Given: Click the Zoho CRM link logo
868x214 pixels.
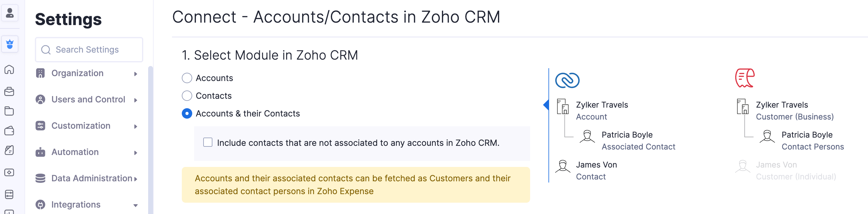Looking at the screenshot, I should coord(567,80).
